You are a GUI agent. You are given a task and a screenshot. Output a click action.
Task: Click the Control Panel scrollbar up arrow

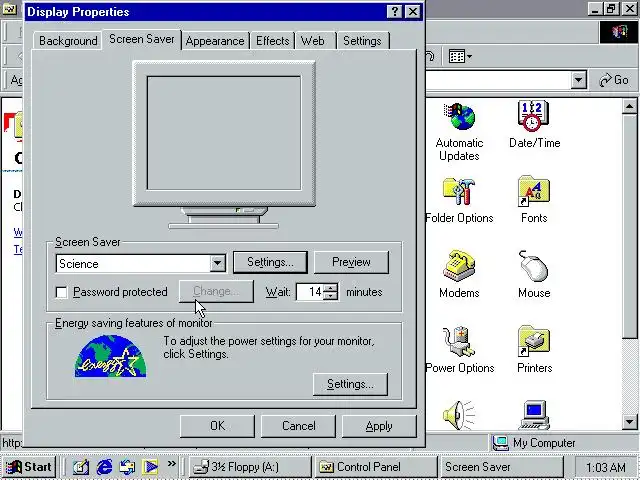[629, 107]
